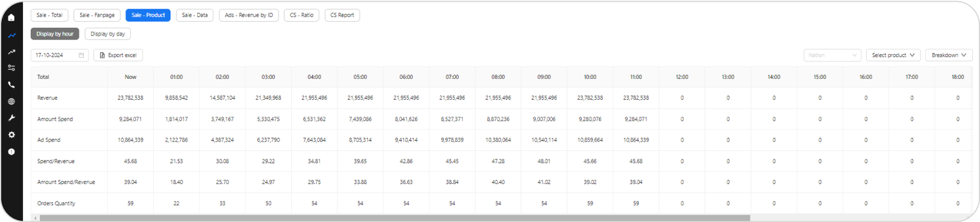This screenshot has height=222, width=980.
Task: Switch to the Ads - Revenue by ID tab
Action: tap(249, 15)
